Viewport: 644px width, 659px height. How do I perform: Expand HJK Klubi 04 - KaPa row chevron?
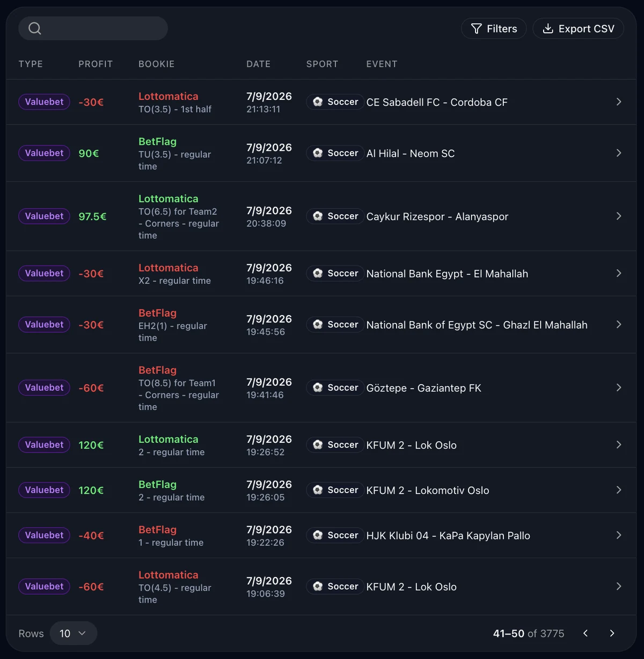619,535
